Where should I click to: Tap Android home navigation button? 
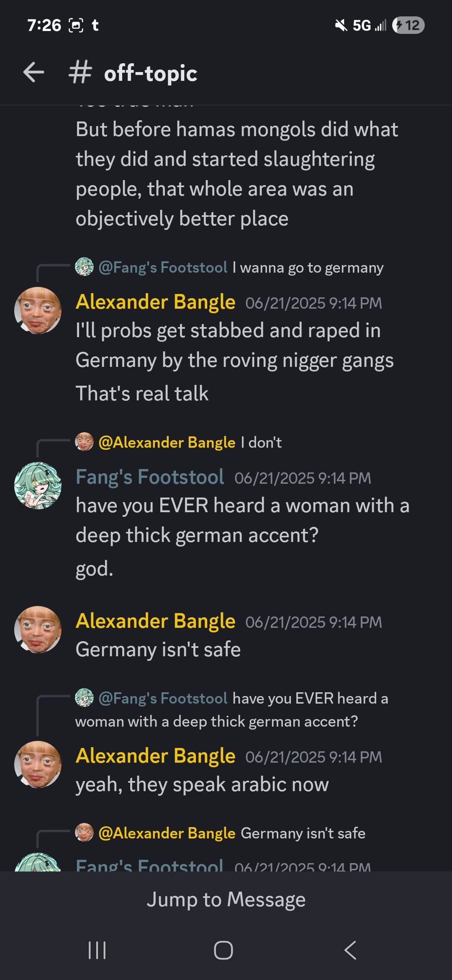point(223,950)
